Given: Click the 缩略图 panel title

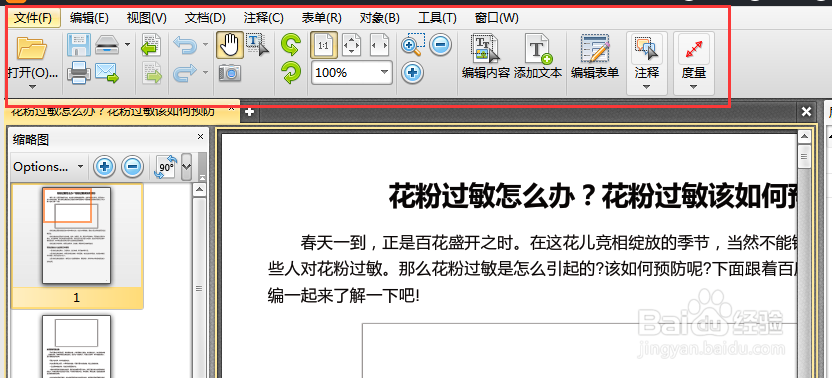Looking at the screenshot, I should coord(31,140).
